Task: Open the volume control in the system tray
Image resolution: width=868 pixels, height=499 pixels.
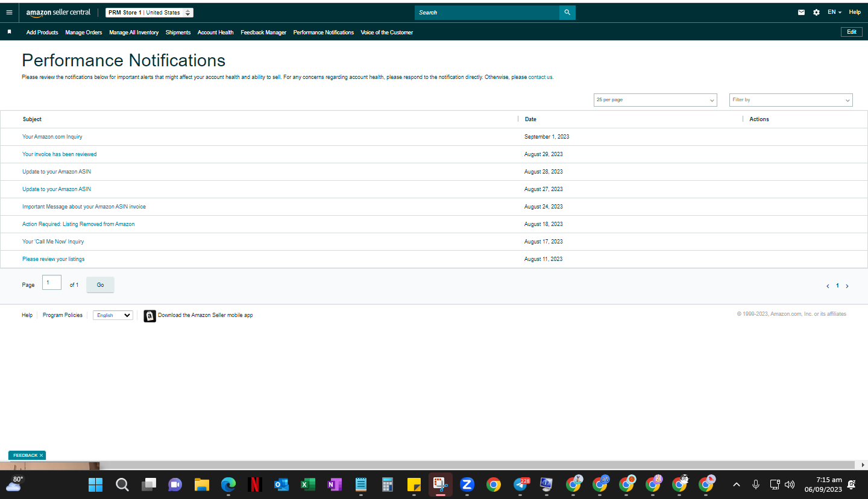Action: [x=790, y=485]
